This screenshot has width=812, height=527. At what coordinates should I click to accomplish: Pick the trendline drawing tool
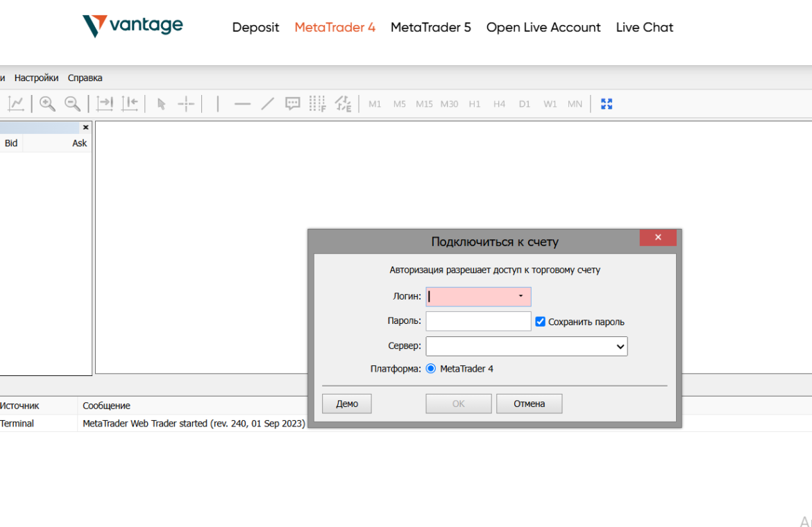(x=267, y=104)
